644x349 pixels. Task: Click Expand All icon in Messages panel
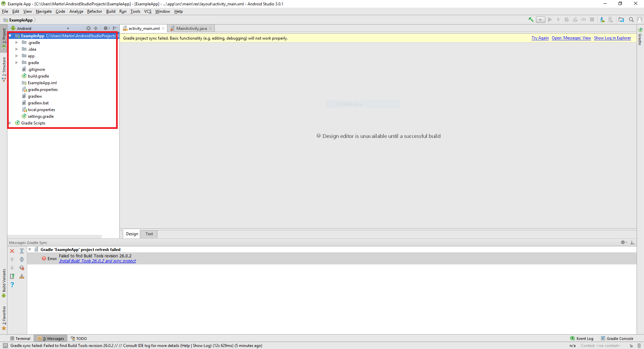pyautogui.click(x=22, y=251)
